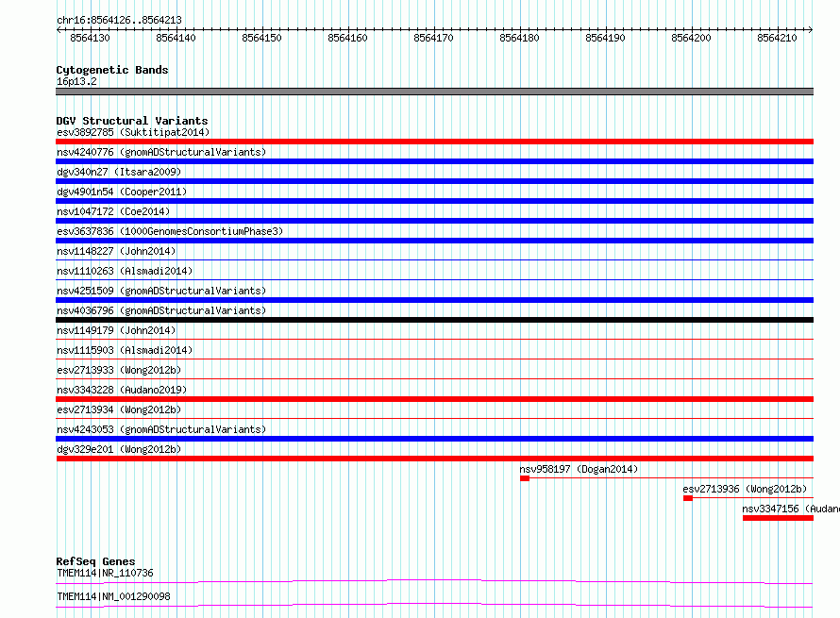Click ruler position 8564140

176,38
